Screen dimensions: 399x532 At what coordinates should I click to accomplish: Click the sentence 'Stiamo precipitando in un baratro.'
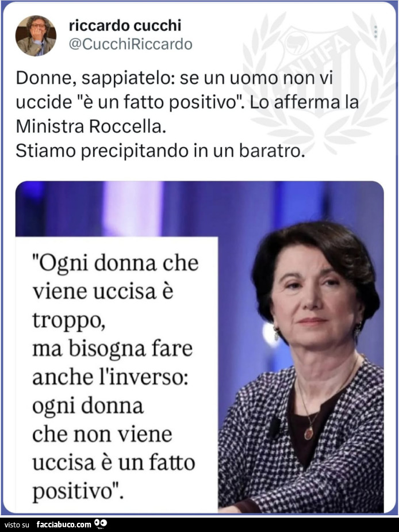pyautogui.click(x=159, y=151)
